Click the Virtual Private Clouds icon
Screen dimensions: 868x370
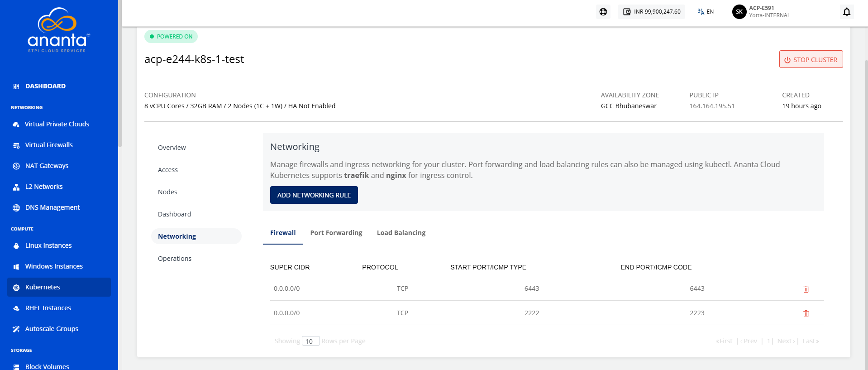click(x=16, y=125)
